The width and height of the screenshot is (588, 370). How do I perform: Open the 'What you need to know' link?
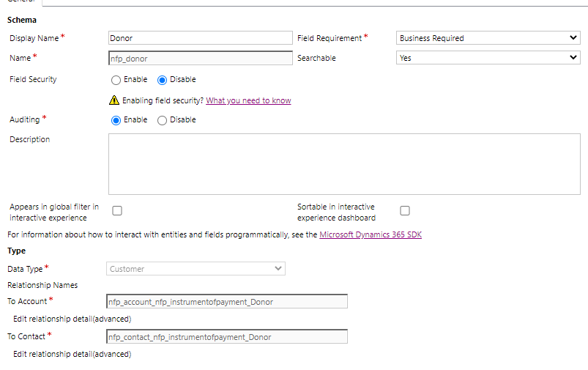click(248, 100)
